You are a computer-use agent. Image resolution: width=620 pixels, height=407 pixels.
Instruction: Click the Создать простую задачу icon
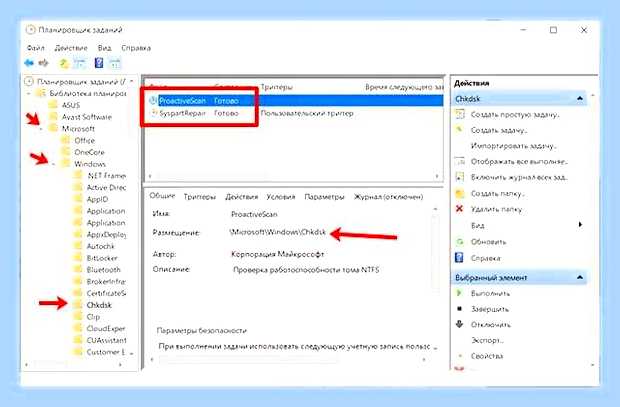click(459, 114)
